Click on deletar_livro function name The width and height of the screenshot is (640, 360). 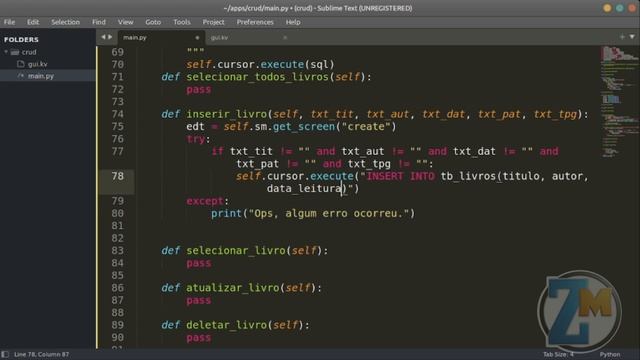pyautogui.click(x=226, y=325)
